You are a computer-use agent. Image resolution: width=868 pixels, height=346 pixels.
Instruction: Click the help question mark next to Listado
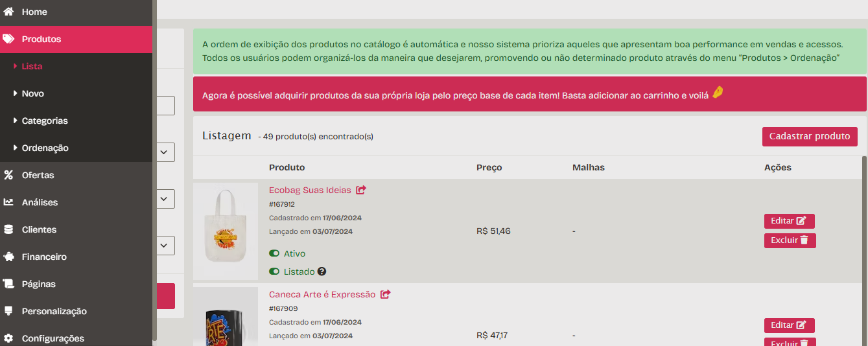[322, 271]
